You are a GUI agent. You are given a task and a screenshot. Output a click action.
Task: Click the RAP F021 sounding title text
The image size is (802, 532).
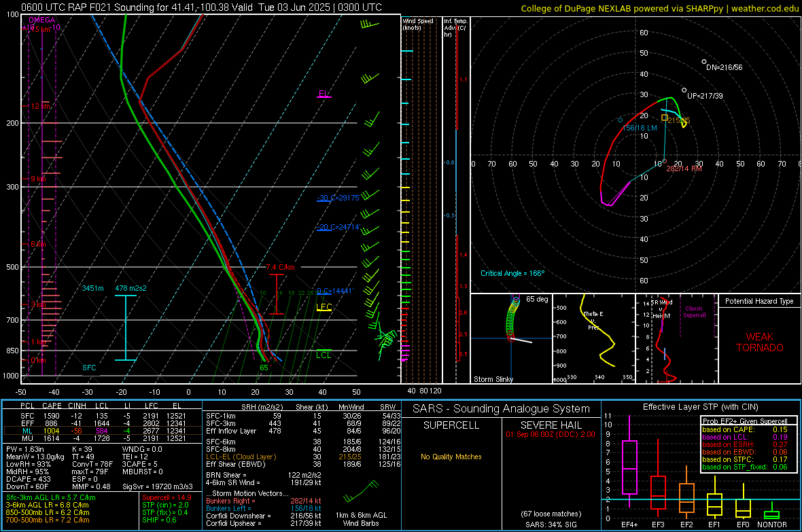[x=202, y=7]
